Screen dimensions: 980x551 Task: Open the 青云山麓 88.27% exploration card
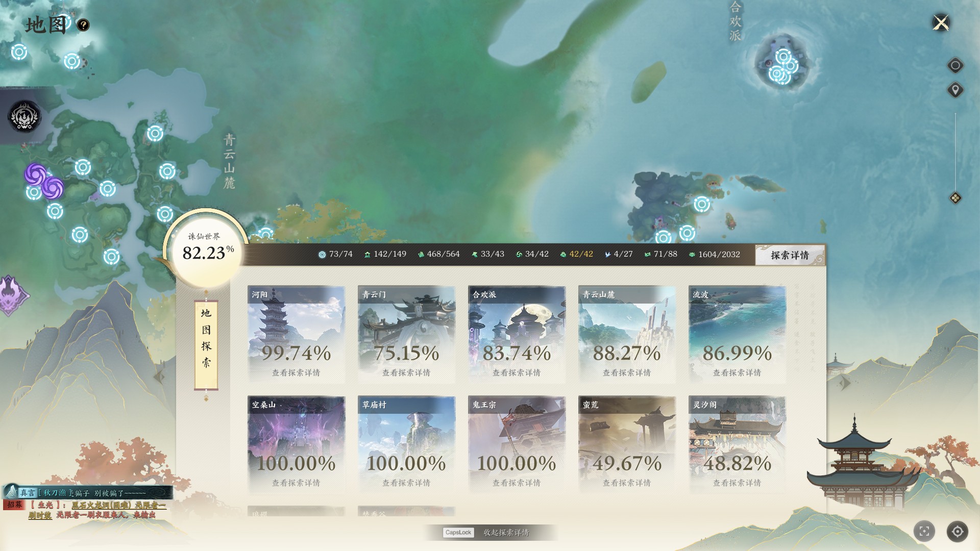point(627,335)
